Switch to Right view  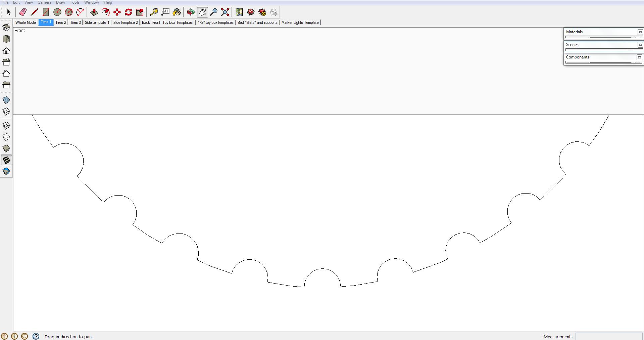click(x=6, y=62)
